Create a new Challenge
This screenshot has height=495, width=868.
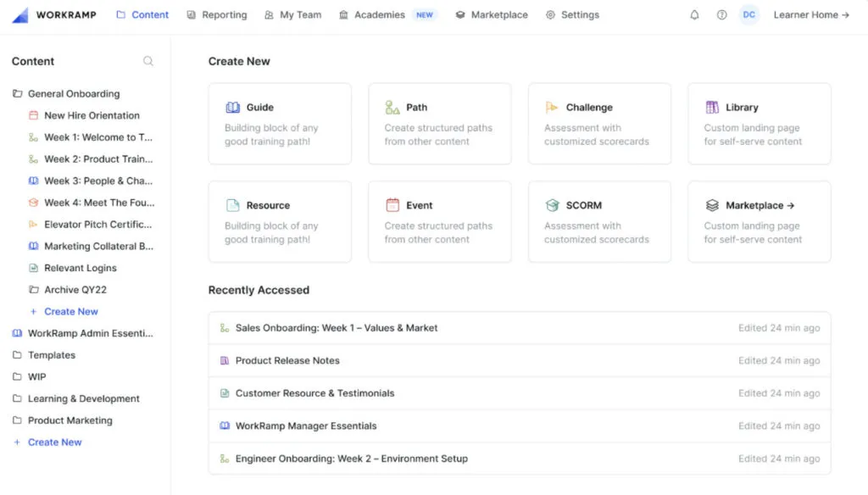click(x=599, y=124)
